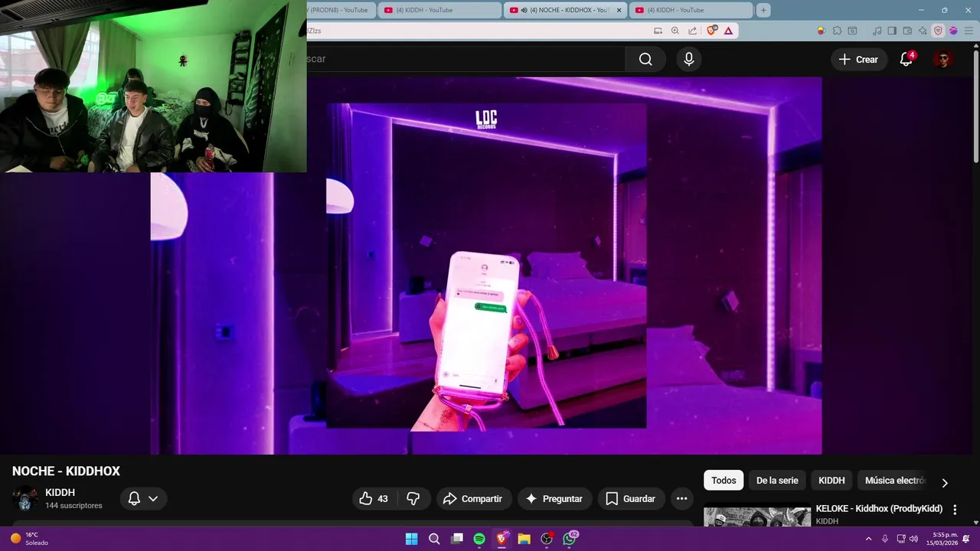Click the browser address bar
The image size is (980, 551).
[x=479, y=31]
